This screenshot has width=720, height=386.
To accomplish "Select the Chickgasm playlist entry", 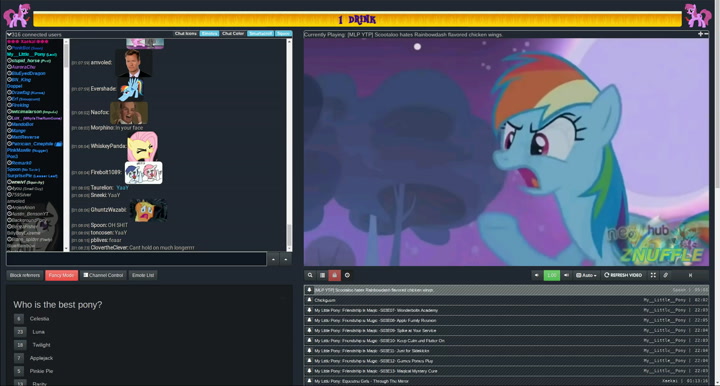I will [x=506, y=300].
